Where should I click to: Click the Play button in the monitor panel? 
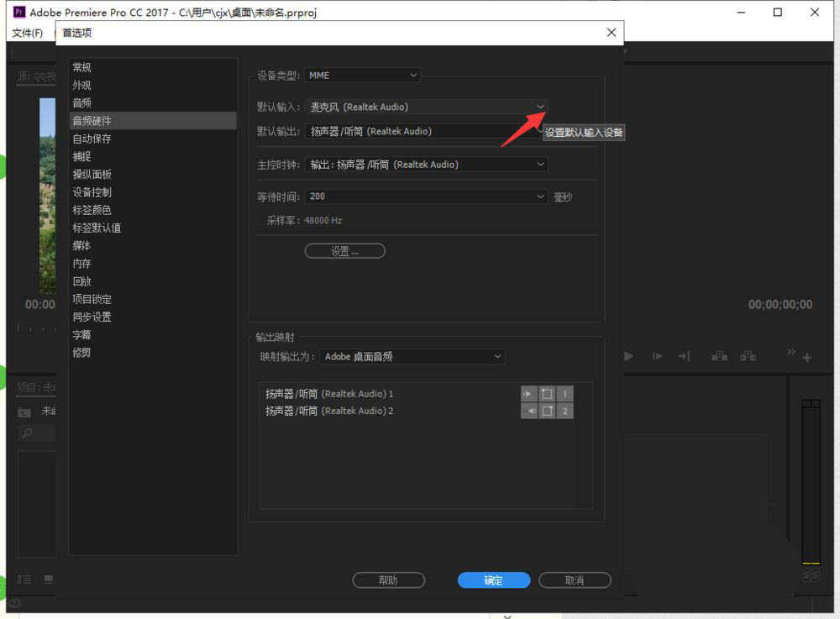point(628,356)
